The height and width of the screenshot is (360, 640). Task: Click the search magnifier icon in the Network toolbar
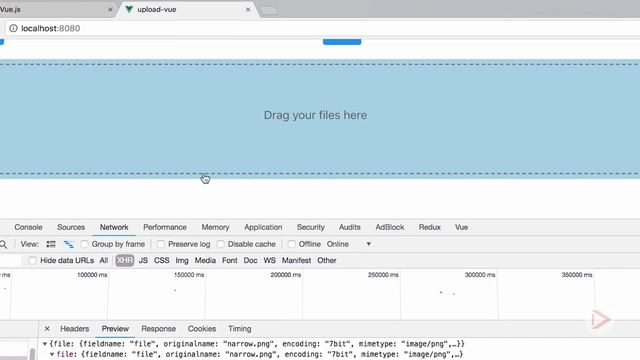pyautogui.click(x=3, y=244)
